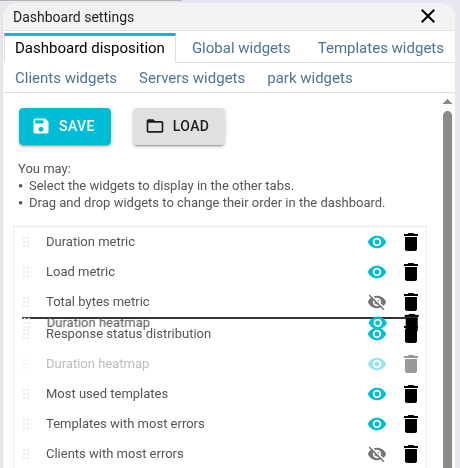Delete Clients with most errors widget
Viewport: 460px width, 468px height.
pyautogui.click(x=411, y=454)
